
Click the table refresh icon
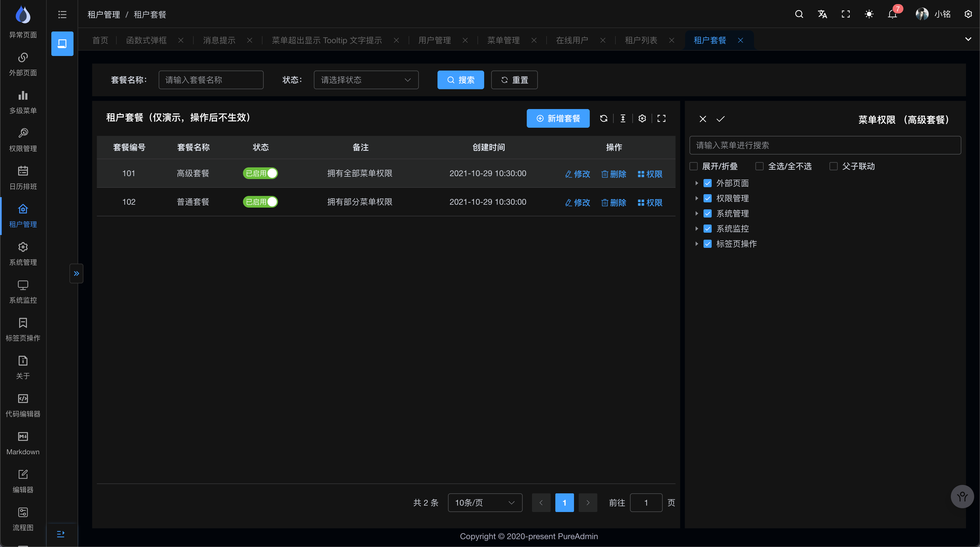603,119
